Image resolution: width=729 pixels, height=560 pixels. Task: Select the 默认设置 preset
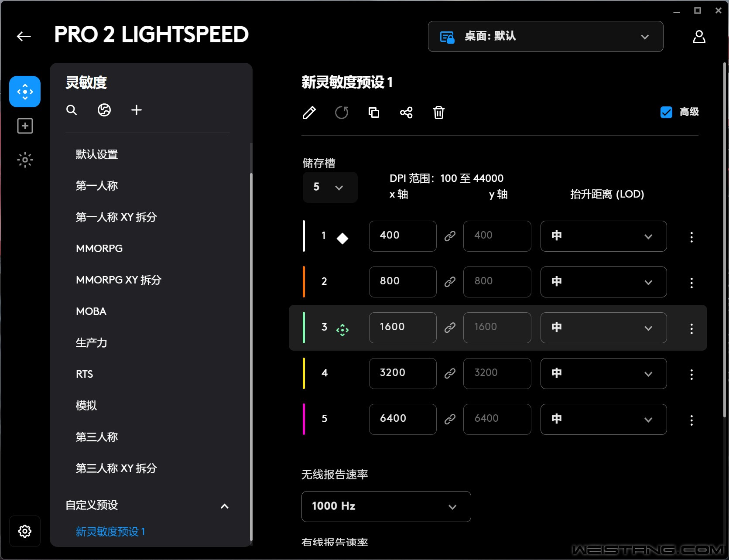click(x=97, y=154)
